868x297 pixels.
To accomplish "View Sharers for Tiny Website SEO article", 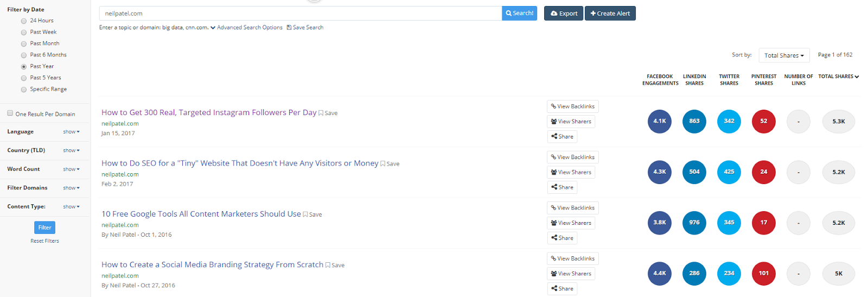I will pos(571,172).
